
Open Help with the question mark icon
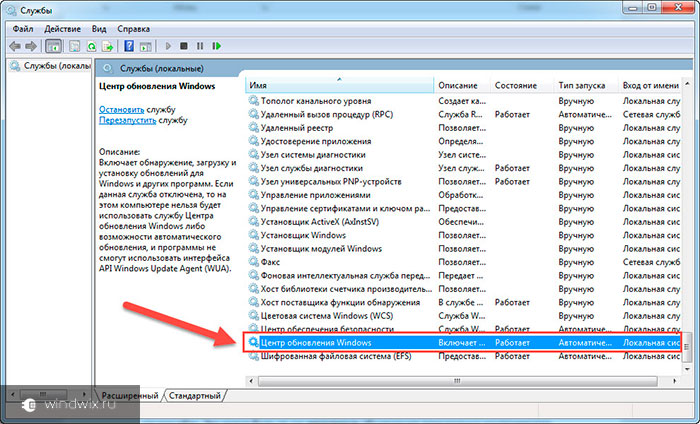tap(129, 46)
